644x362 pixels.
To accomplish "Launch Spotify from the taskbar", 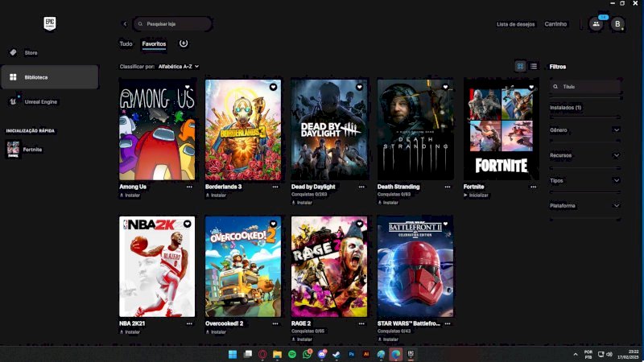I will tap(292, 354).
